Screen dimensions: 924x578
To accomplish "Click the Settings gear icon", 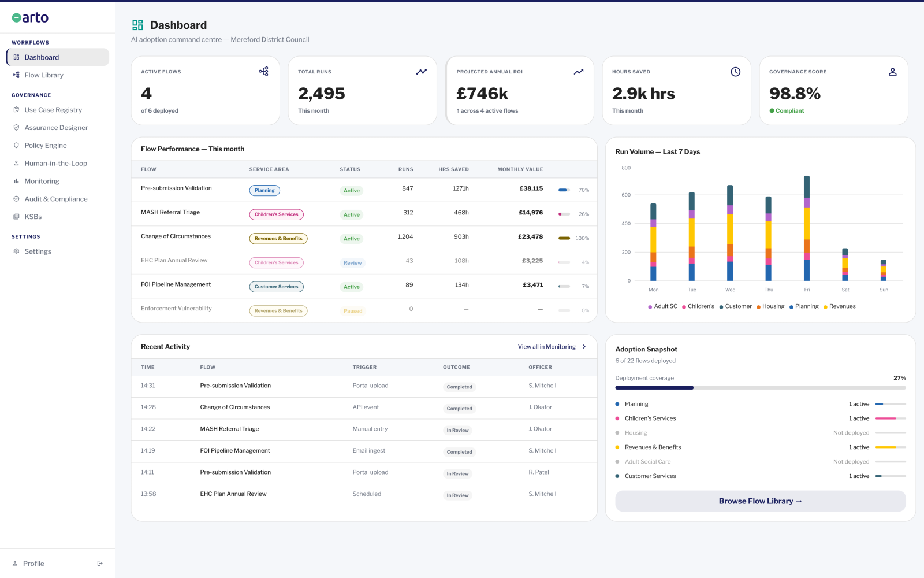I will [16, 251].
